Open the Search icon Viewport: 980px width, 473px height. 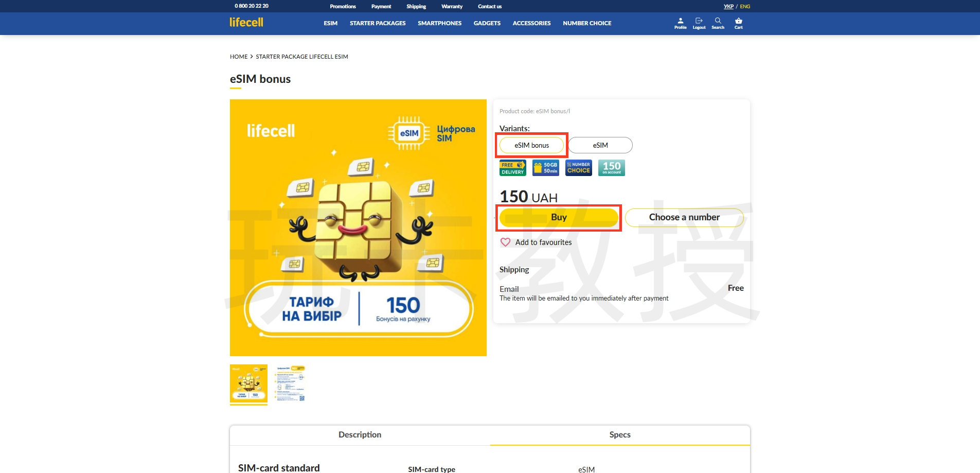point(718,23)
